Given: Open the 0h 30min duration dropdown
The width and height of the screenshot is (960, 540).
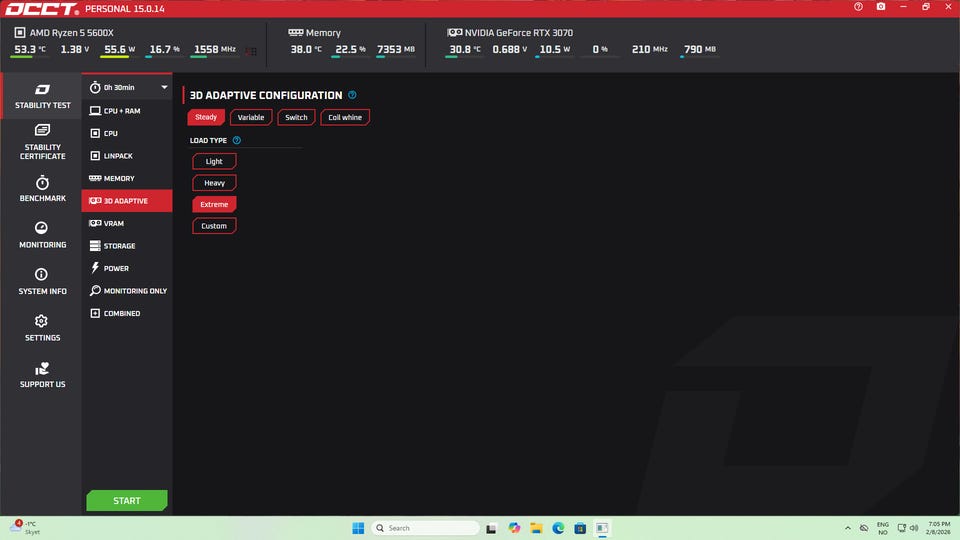Looking at the screenshot, I should 127,88.
